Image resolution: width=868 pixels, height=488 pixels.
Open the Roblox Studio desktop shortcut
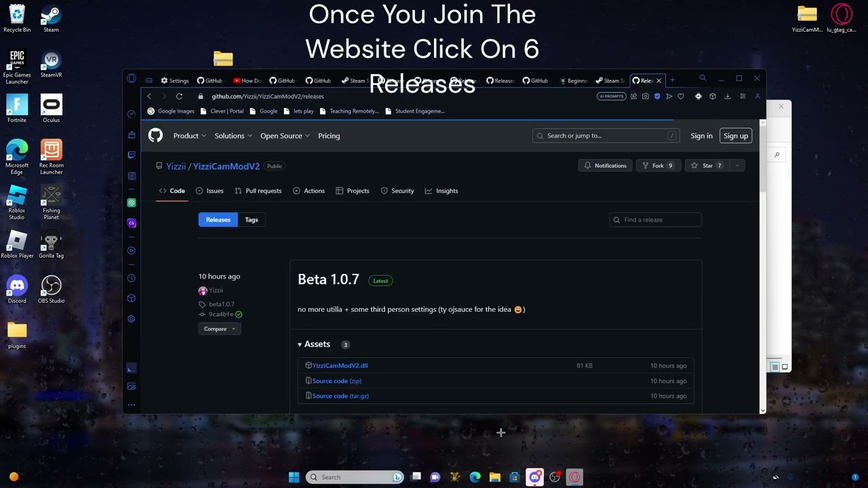tap(17, 203)
